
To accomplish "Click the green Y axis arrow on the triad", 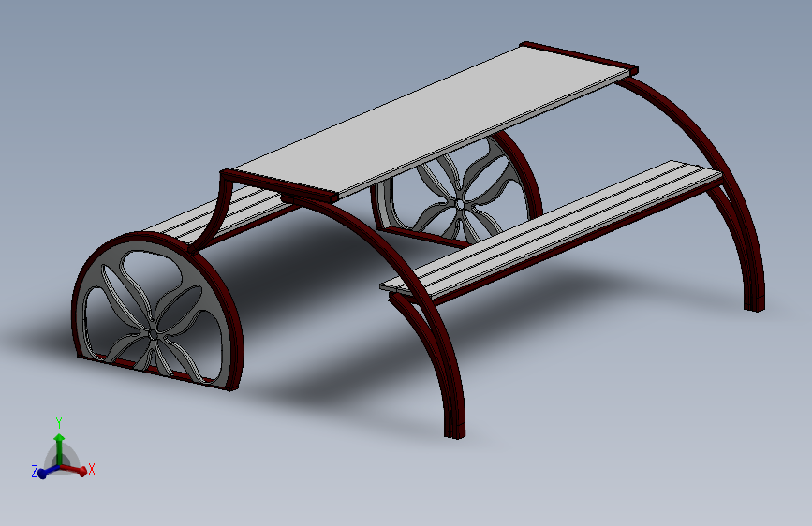I will [x=59, y=449].
